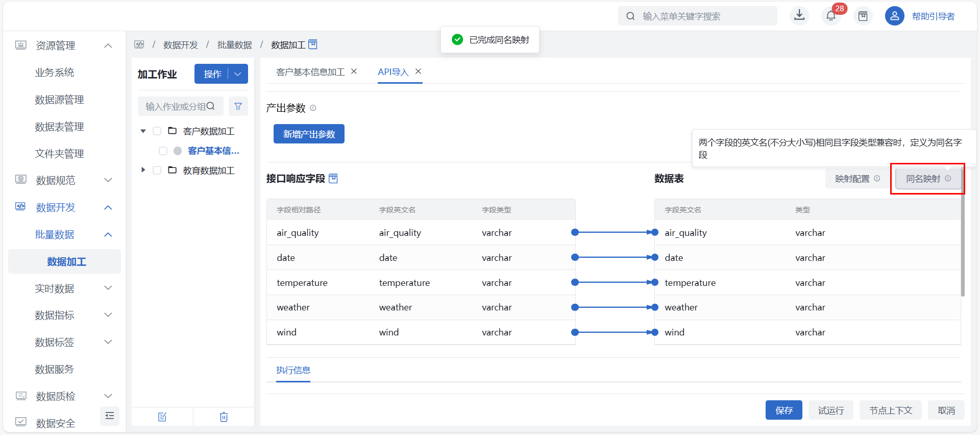Click the archive box icon in the top bar

point(863,16)
